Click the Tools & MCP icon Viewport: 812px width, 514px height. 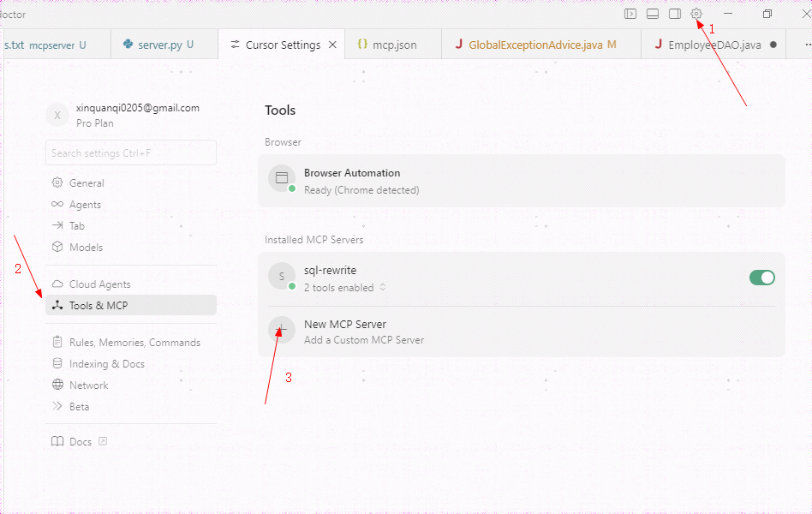click(57, 305)
